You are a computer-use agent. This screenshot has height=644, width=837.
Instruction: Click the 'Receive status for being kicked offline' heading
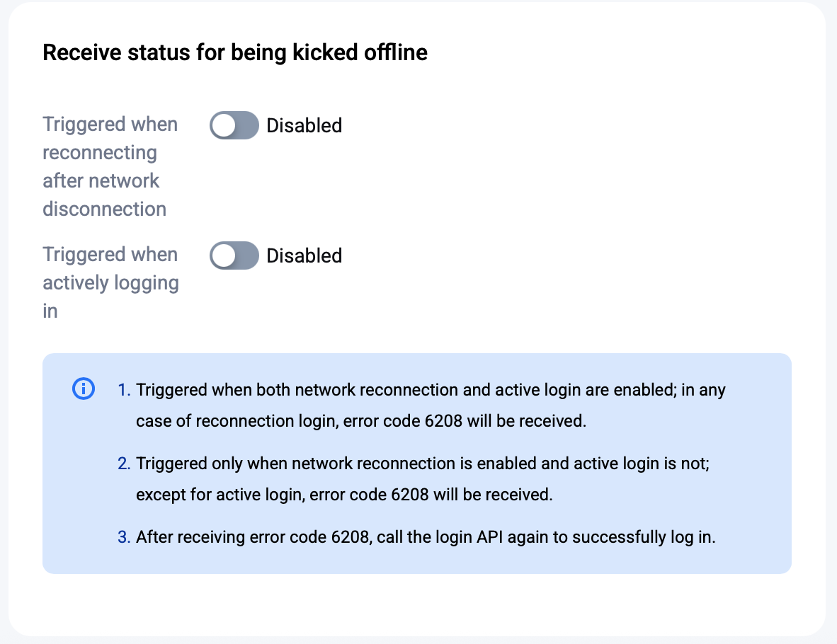click(x=235, y=53)
